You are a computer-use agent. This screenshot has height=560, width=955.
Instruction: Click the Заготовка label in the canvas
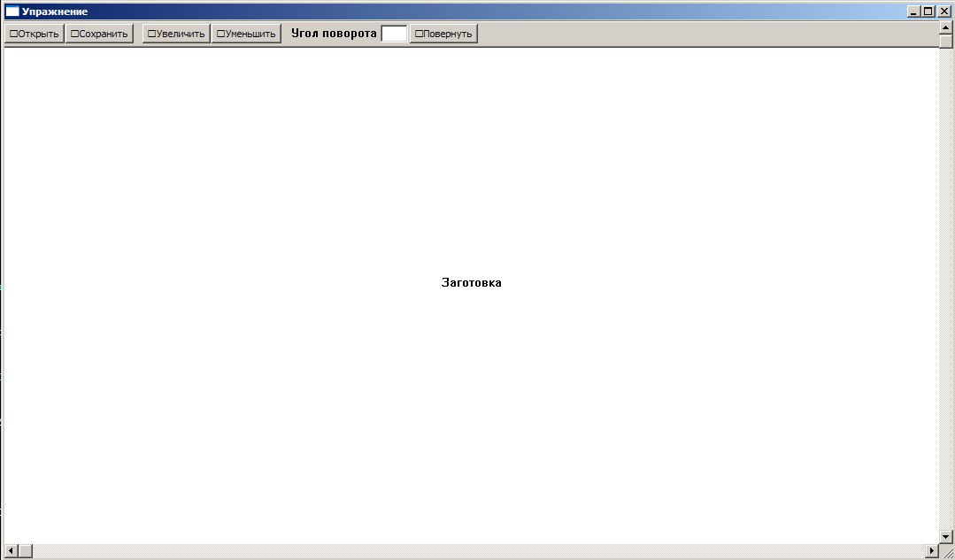471,283
